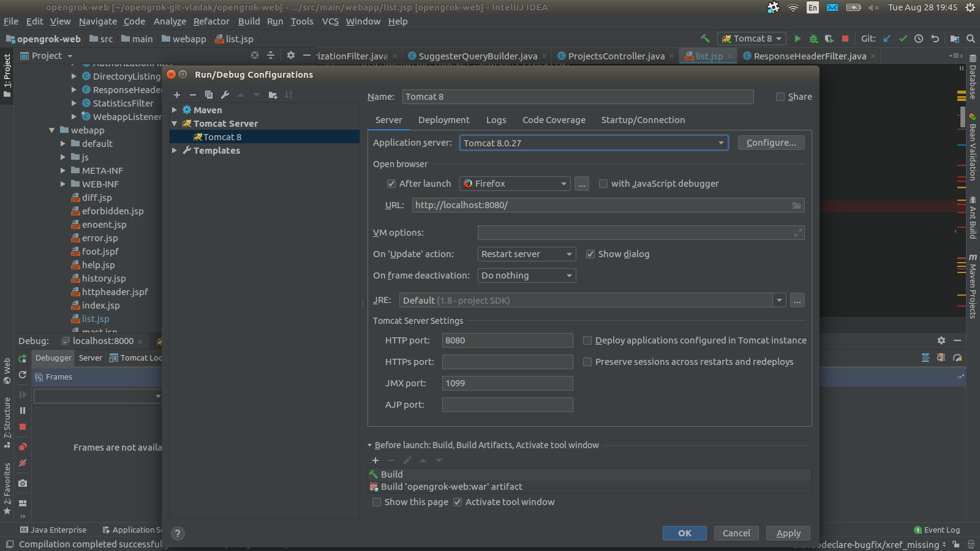Open On frame deactivation Do nothing dropdown
Viewport: 980px width, 551px height.
(x=527, y=275)
